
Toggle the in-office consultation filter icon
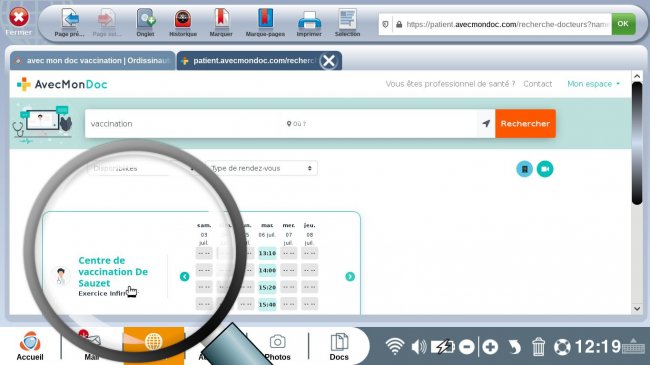click(524, 169)
